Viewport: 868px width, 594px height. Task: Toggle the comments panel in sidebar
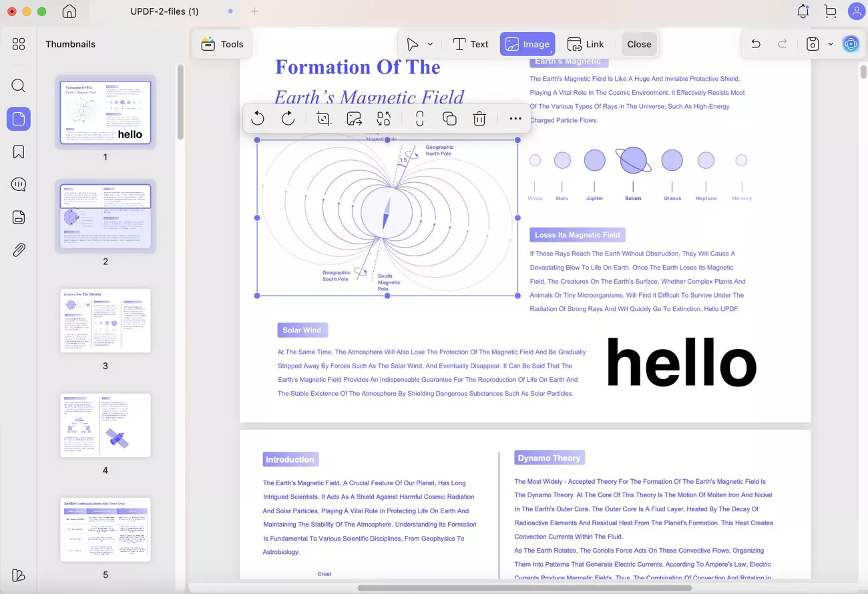point(19,184)
